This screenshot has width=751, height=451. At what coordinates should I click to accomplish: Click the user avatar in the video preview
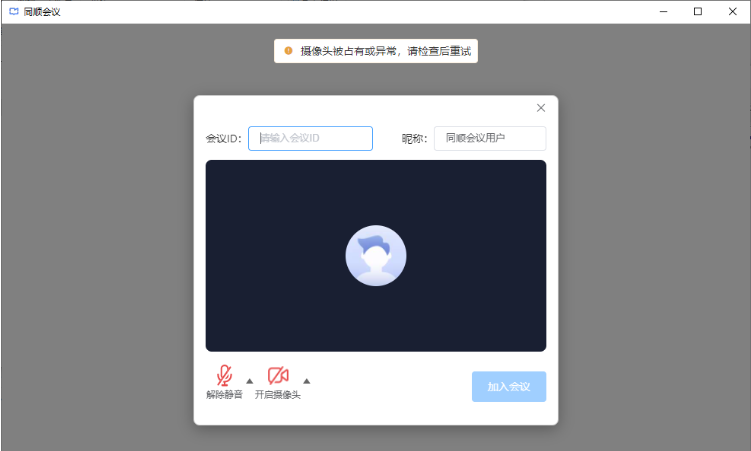pyautogui.click(x=375, y=256)
